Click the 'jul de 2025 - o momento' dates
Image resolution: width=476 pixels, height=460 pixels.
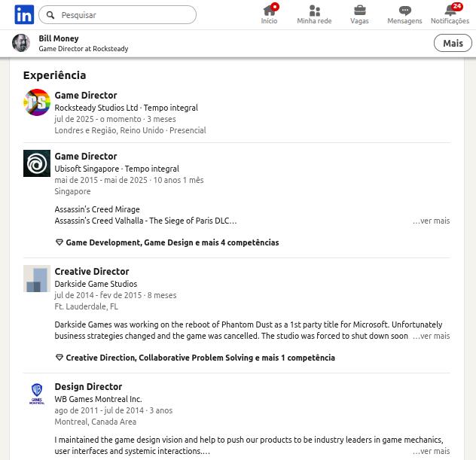point(98,119)
